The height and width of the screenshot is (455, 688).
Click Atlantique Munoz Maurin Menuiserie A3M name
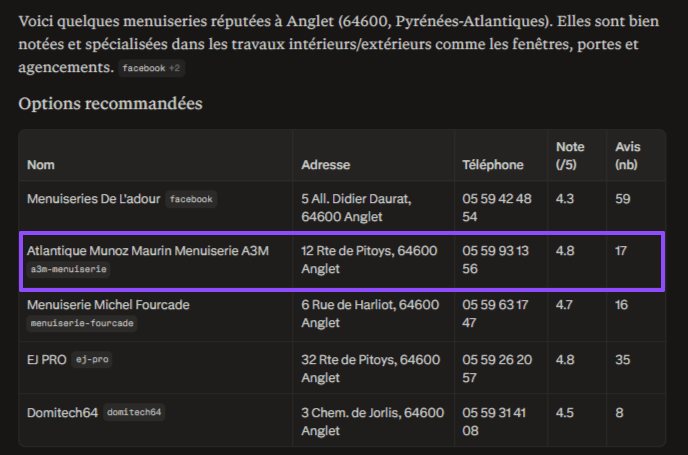148,251
